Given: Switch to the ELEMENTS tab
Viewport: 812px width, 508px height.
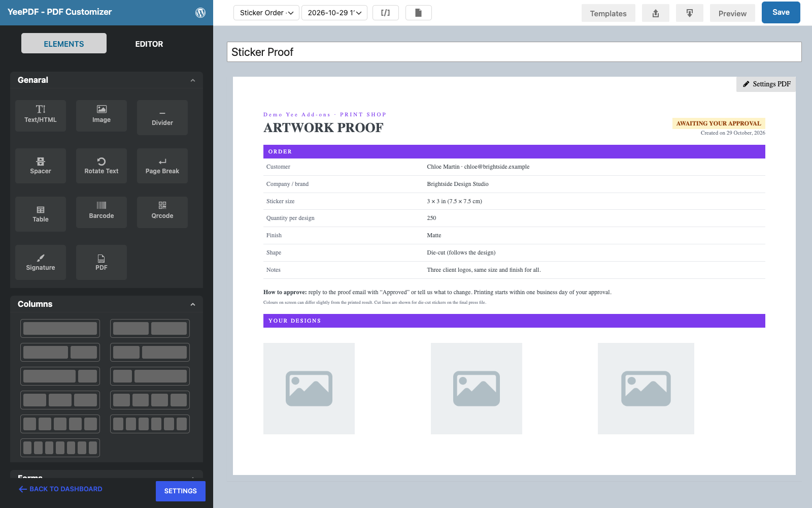Looking at the screenshot, I should [64, 44].
